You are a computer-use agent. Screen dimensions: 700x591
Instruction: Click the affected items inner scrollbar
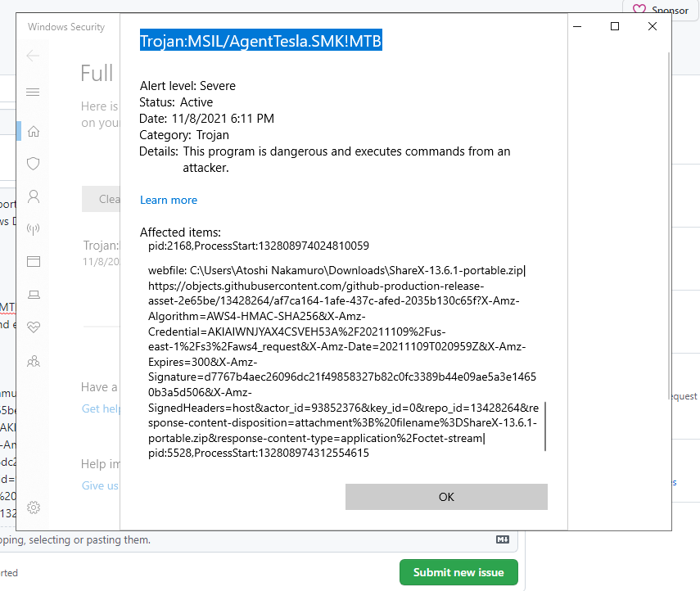point(545,426)
